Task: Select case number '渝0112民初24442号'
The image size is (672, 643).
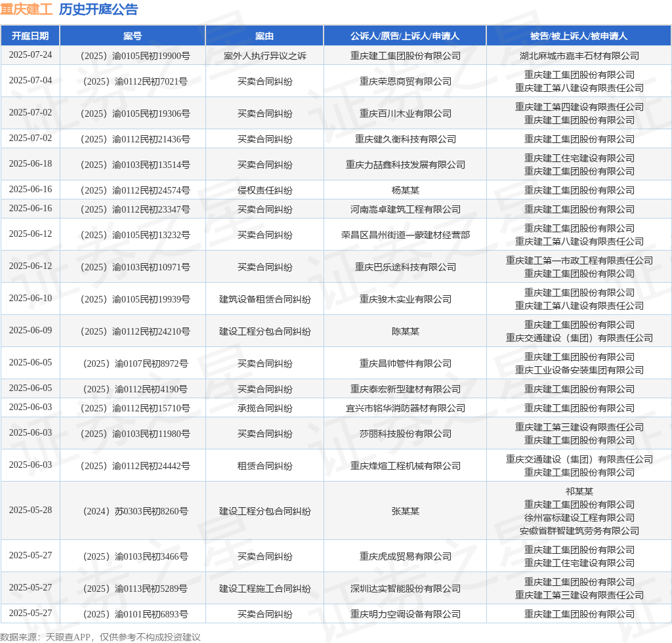Action: point(151,466)
